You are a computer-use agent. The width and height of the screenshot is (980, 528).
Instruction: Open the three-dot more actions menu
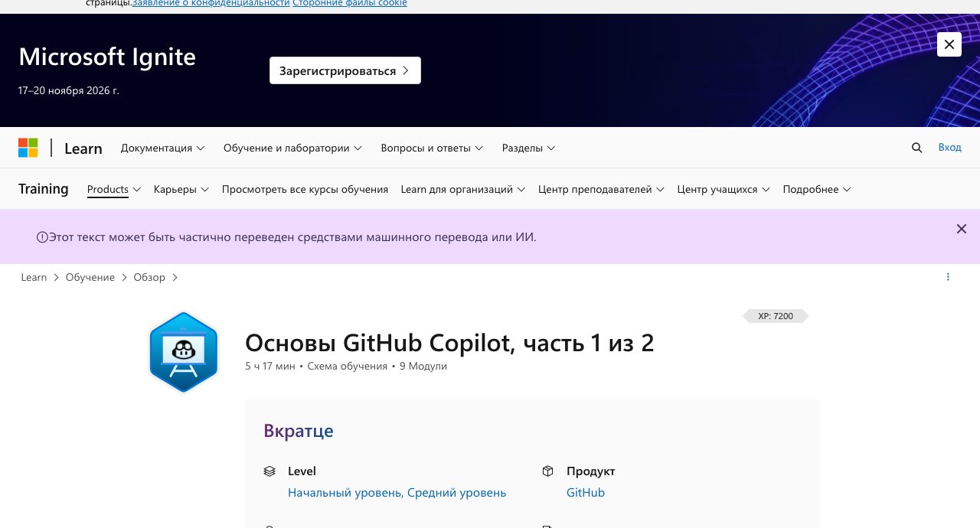click(948, 277)
